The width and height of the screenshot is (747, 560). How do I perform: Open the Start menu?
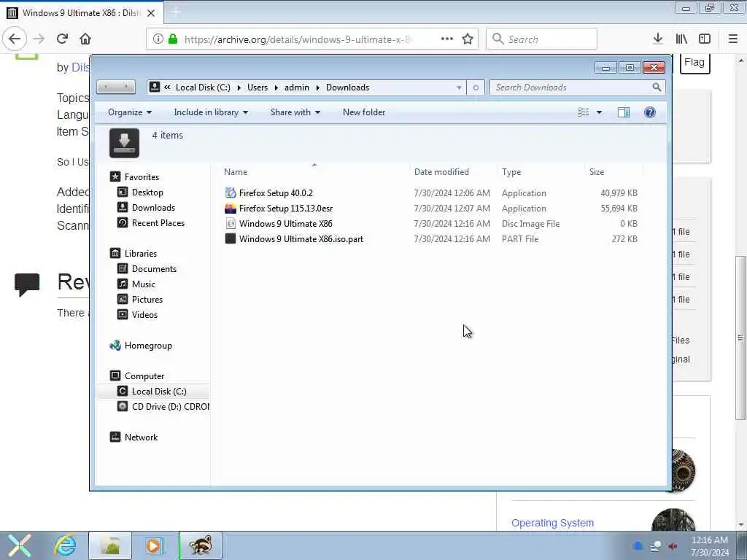20,545
